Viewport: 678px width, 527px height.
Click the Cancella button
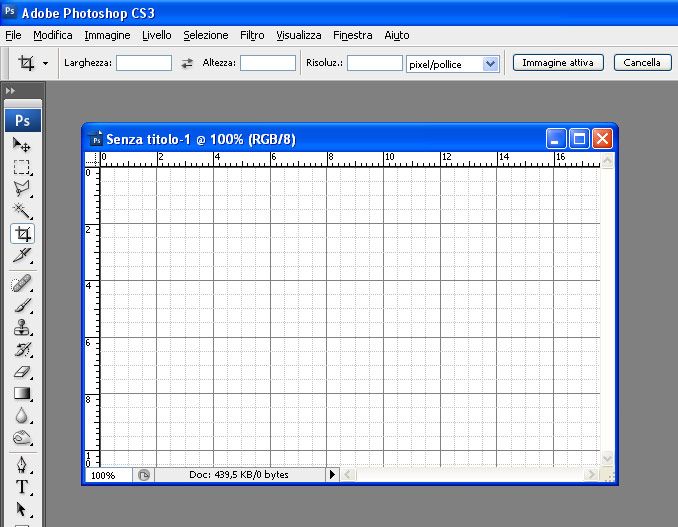[642, 63]
